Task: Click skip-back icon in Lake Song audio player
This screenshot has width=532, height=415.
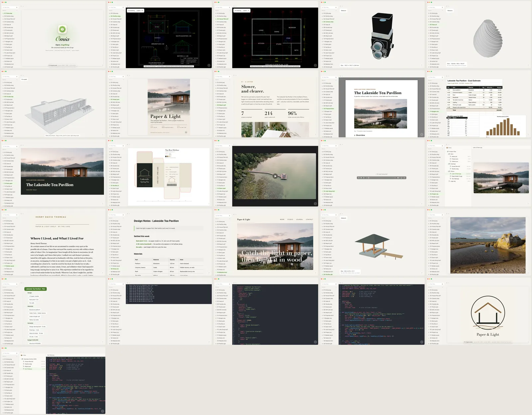Action: click(x=359, y=178)
